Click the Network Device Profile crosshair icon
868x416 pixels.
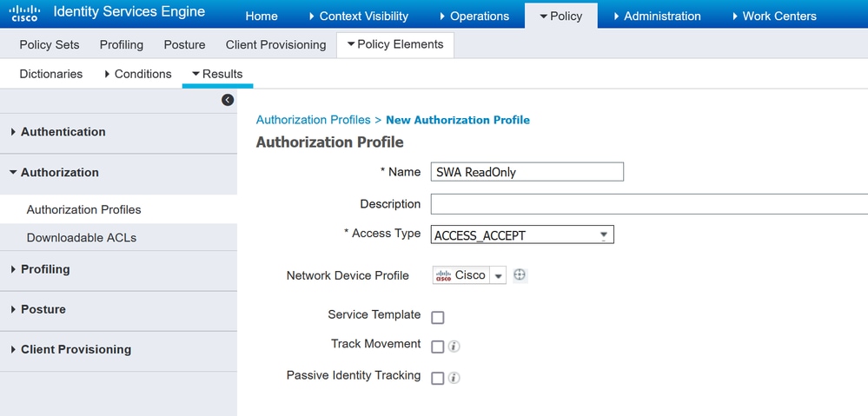(x=520, y=275)
